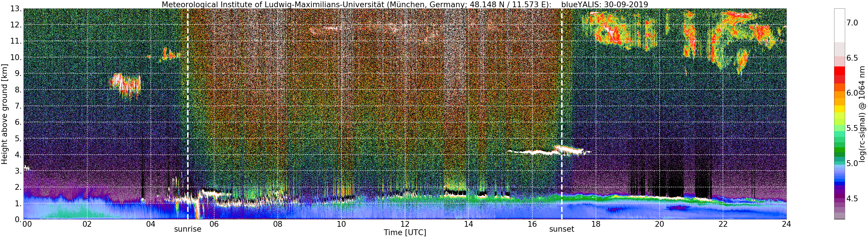Click the 'sunset' label below the axis

coord(561,229)
